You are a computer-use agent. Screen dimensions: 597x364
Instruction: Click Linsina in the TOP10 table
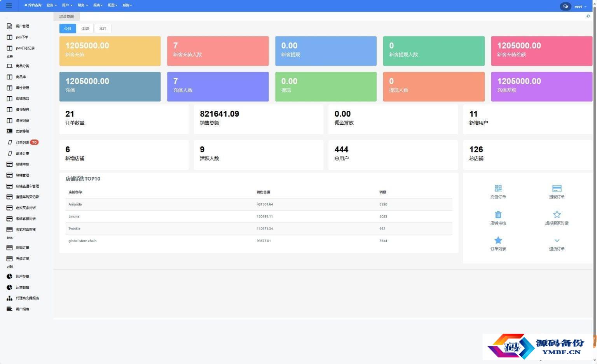[74, 216]
